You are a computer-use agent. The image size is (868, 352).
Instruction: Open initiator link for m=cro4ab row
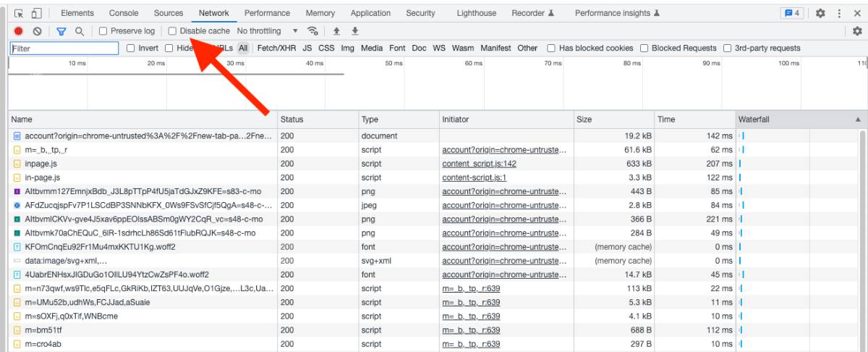[x=471, y=344]
